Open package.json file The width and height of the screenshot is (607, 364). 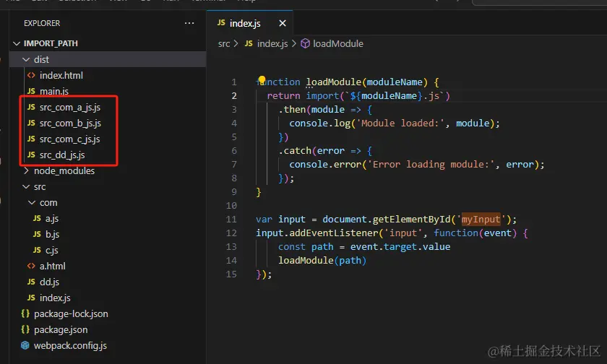point(61,329)
